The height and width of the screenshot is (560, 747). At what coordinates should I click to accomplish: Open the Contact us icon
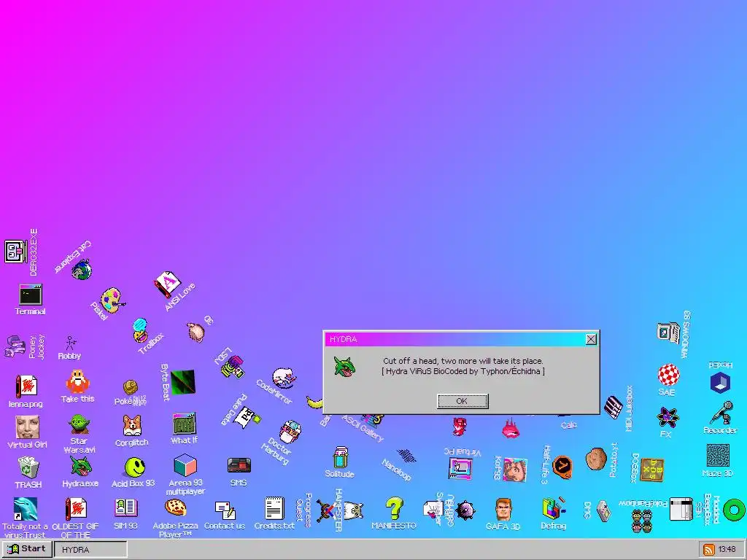(x=225, y=510)
